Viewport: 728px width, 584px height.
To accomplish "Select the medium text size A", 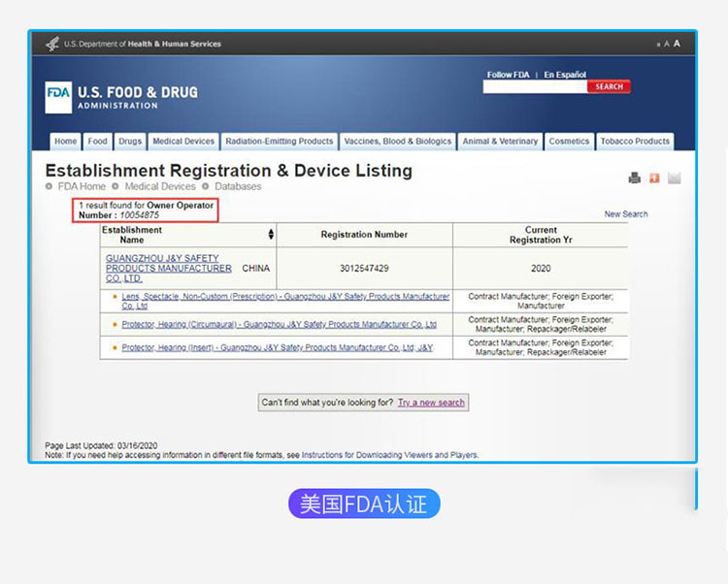I will (x=666, y=44).
